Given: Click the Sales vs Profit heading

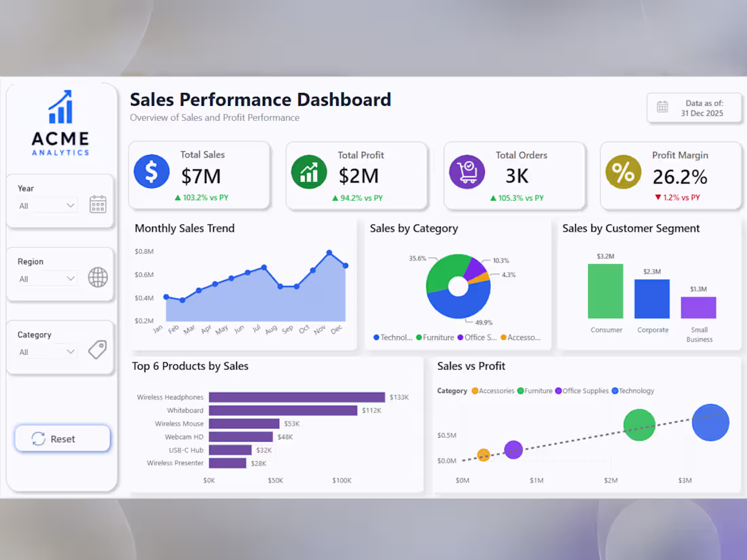Looking at the screenshot, I should pyautogui.click(x=471, y=366).
